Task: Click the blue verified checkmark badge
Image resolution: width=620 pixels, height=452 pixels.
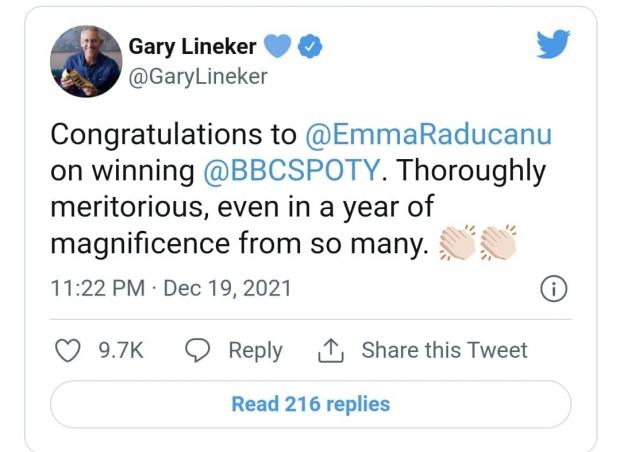Action: click(x=312, y=46)
